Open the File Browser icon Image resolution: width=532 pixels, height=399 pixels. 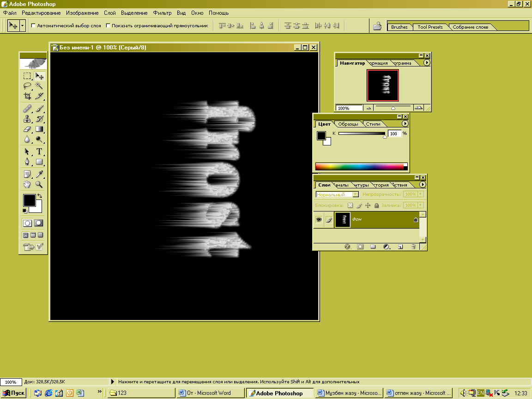click(x=377, y=26)
